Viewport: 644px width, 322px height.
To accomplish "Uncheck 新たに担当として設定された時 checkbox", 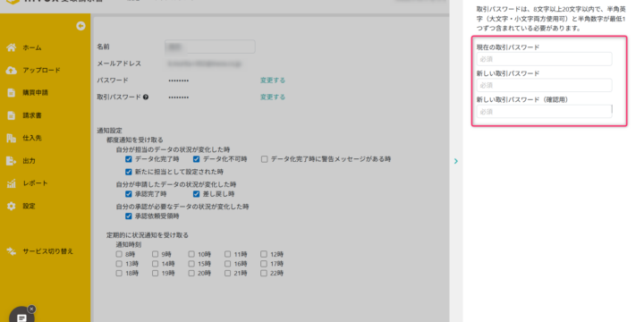I will [x=129, y=172].
